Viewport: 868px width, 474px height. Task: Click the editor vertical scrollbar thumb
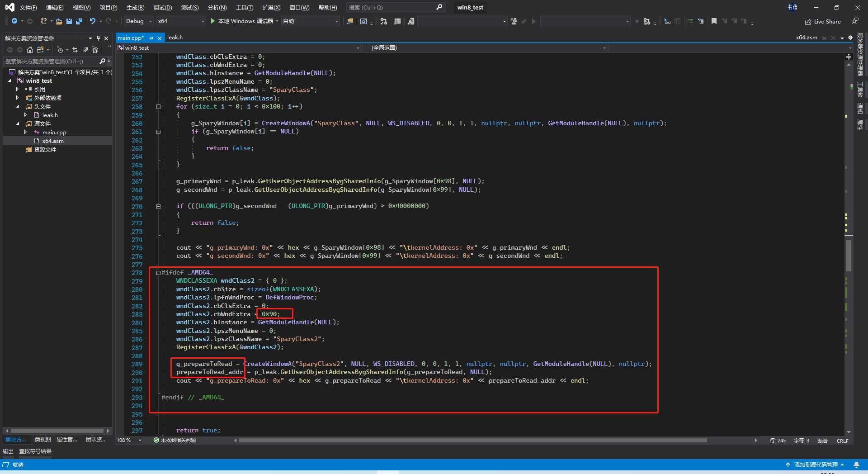(x=849, y=256)
